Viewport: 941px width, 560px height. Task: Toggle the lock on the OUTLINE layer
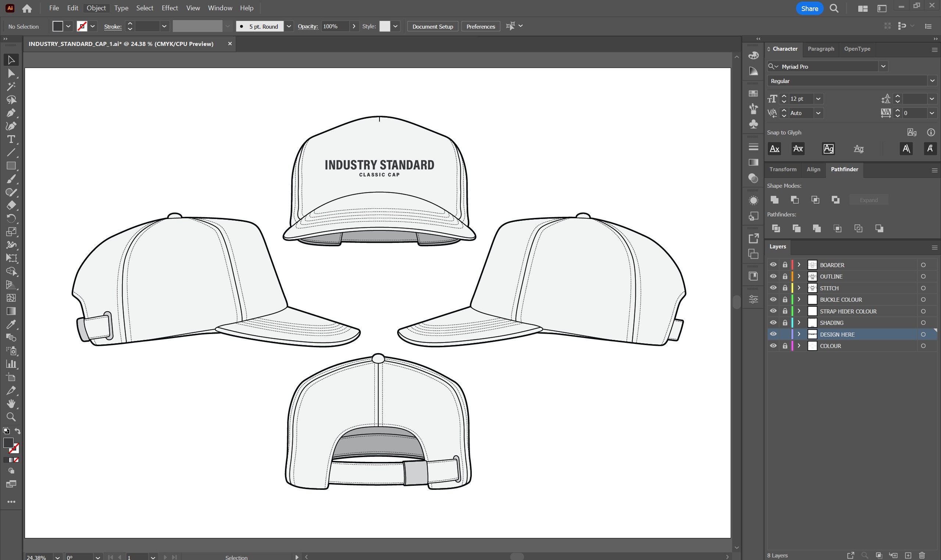point(785,276)
